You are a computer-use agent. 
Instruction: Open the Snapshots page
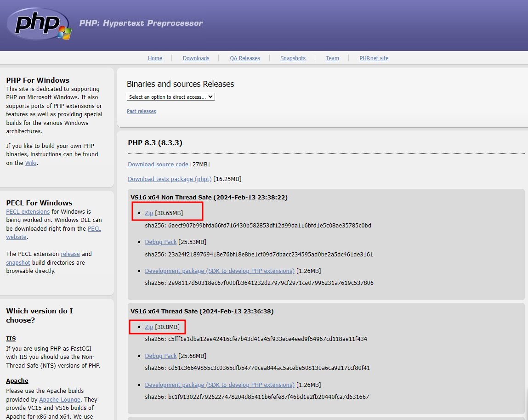[x=293, y=58]
